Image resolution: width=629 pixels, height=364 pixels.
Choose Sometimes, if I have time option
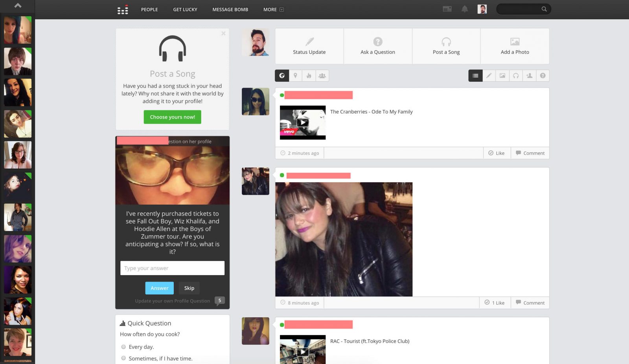click(123, 358)
